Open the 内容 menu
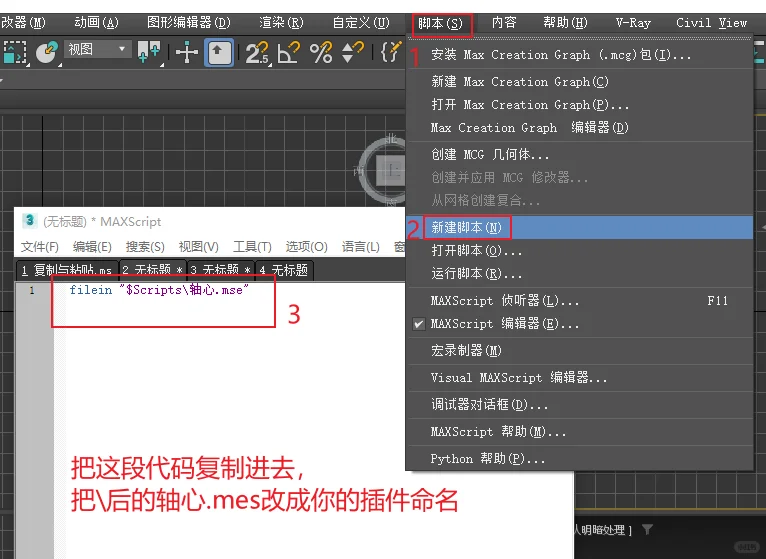This screenshot has width=766, height=559. (504, 22)
